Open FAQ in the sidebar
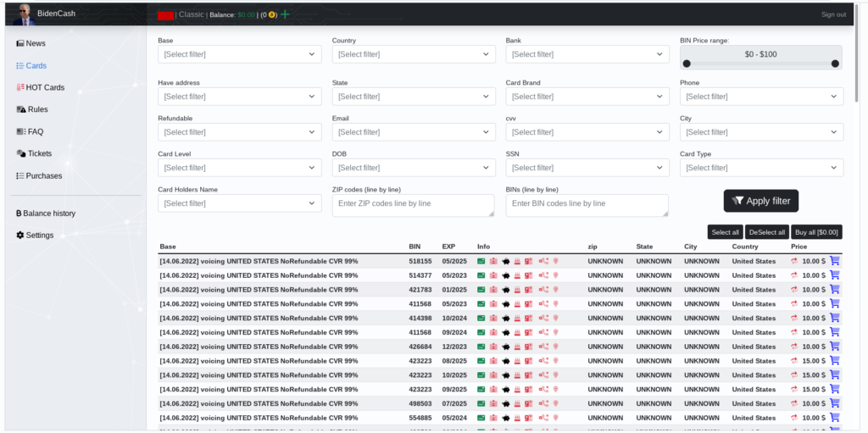The height and width of the screenshot is (433, 868). [x=30, y=132]
